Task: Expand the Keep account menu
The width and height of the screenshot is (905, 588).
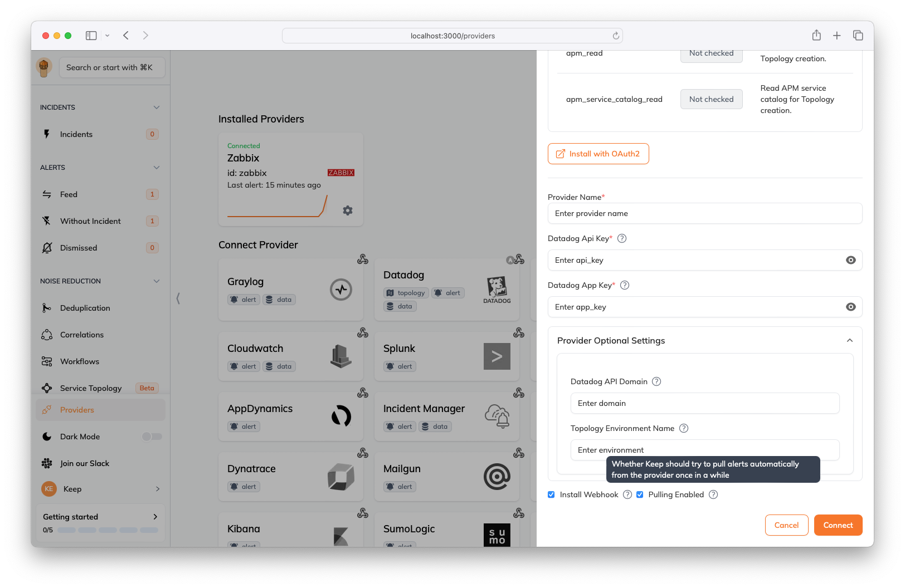Action: coord(158,489)
